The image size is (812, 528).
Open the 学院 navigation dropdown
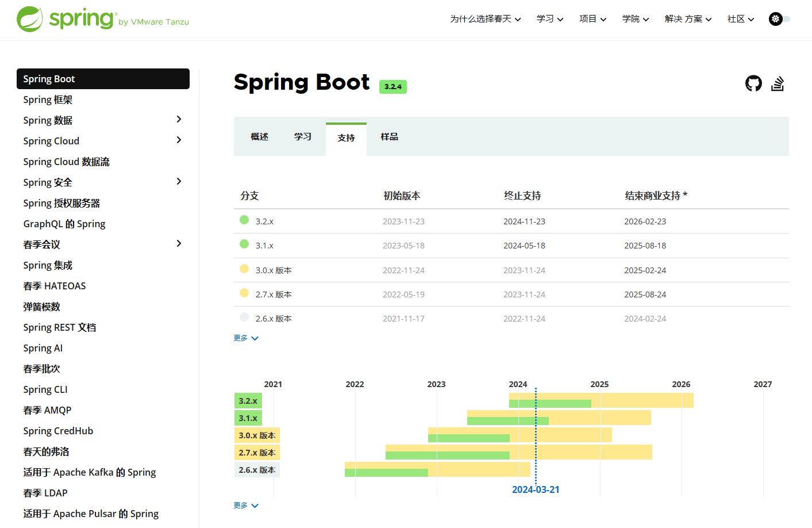(636, 19)
